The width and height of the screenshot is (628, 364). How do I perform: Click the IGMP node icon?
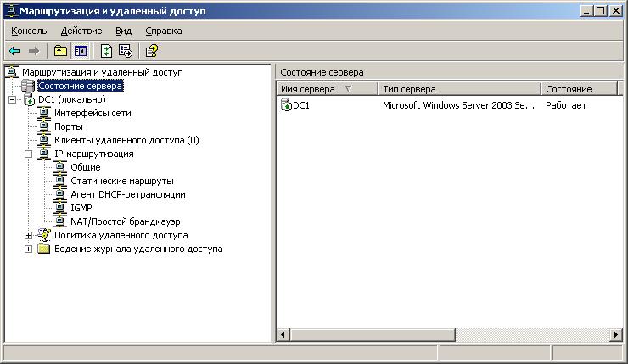[x=60, y=208]
